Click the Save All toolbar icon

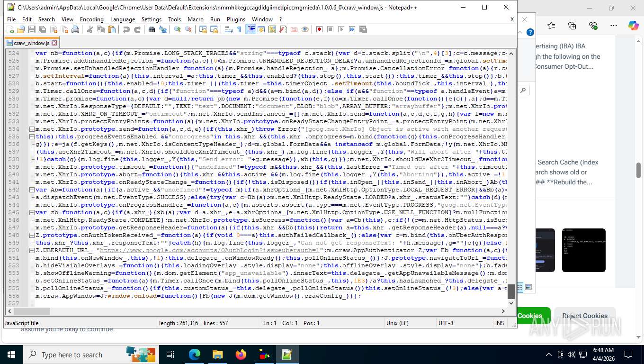coord(42,29)
